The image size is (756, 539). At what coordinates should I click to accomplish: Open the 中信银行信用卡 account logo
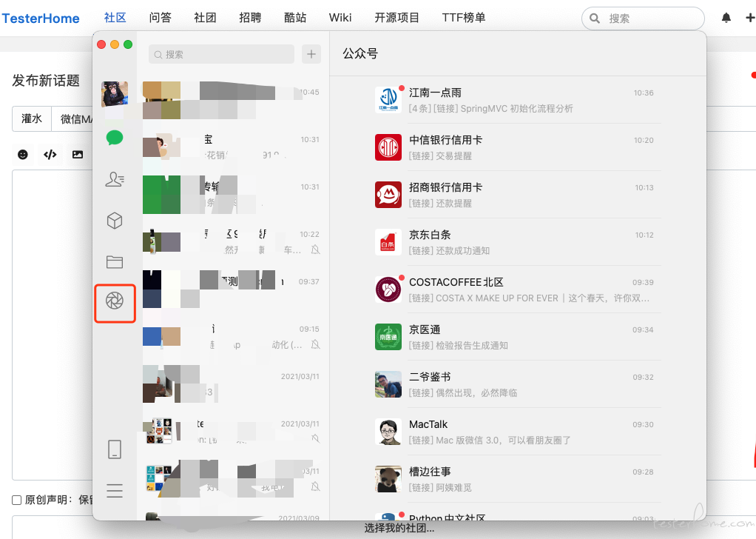tap(388, 147)
